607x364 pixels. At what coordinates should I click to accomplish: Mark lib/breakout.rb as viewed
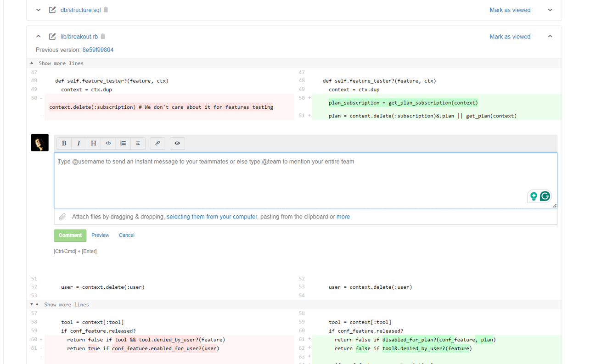point(510,37)
